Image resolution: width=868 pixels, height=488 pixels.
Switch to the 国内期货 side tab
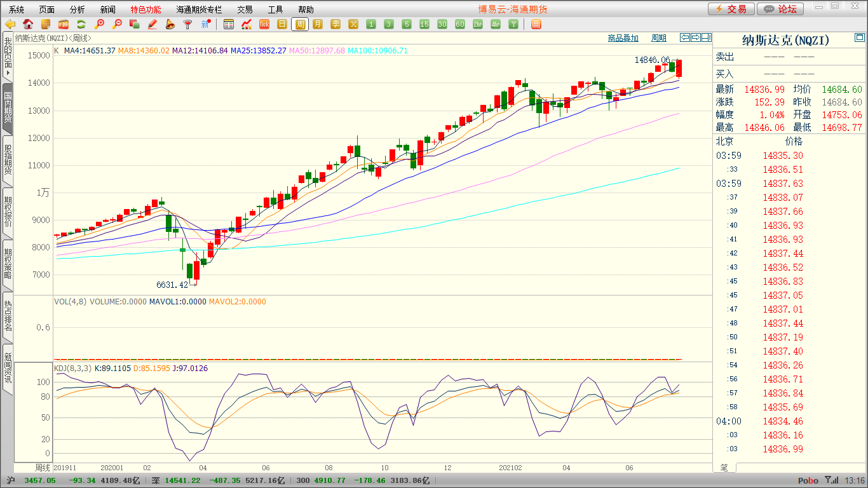coord(8,109)
